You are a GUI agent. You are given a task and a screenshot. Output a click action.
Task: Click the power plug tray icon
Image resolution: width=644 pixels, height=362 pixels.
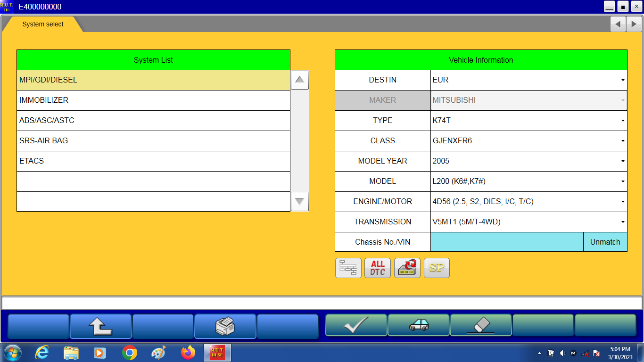pos(551,353)
